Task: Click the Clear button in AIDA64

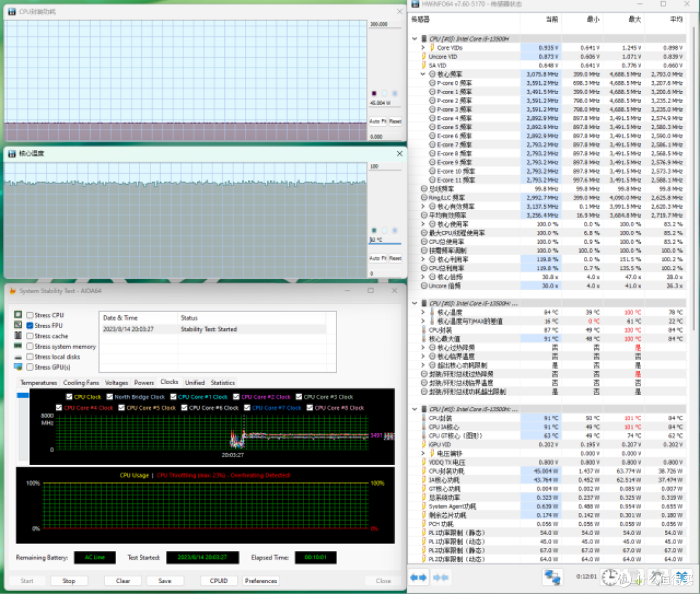Action: (x=122, y=580)
